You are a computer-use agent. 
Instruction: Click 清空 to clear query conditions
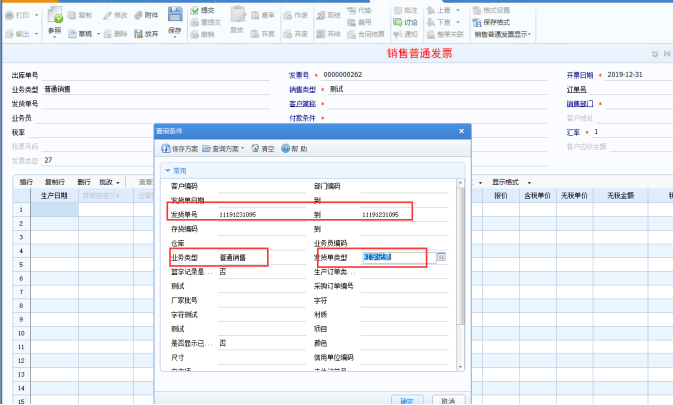point(263,148)
